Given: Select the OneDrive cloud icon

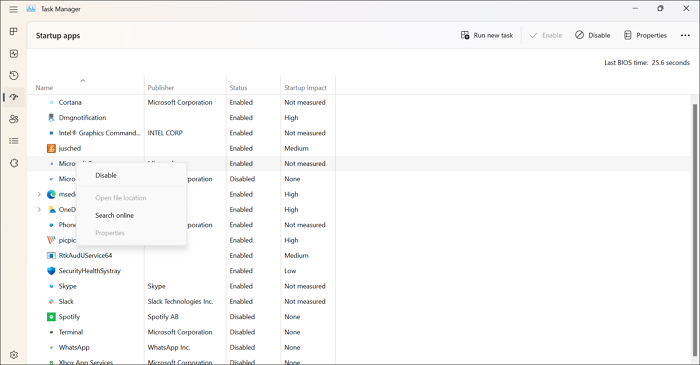Looking at the screenshot, I should coord(51,209).
